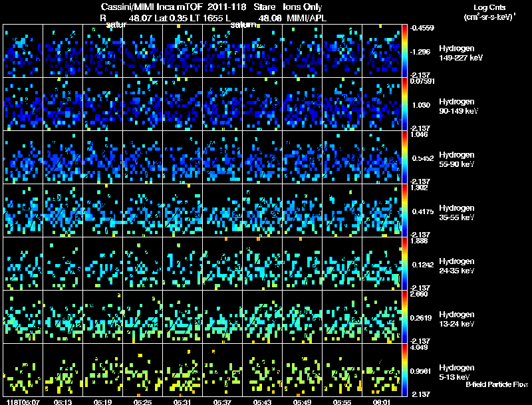The width and height of the screenshot is (532, 405).
Task: Select the 05:43 time marker
Action: tap(262, 401)
